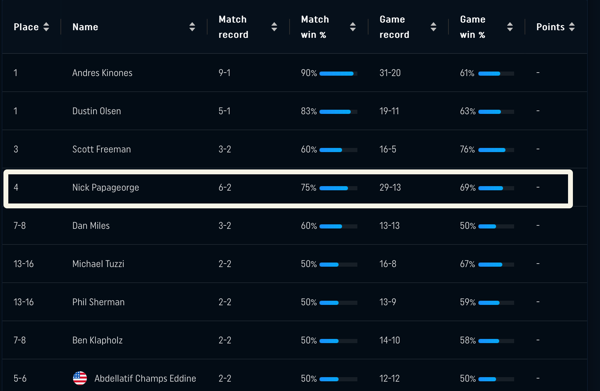Image resolution: width=600 pixels, height=391 pixels.
Task: Sort by Game win % arrows icon
Action: 510,27
